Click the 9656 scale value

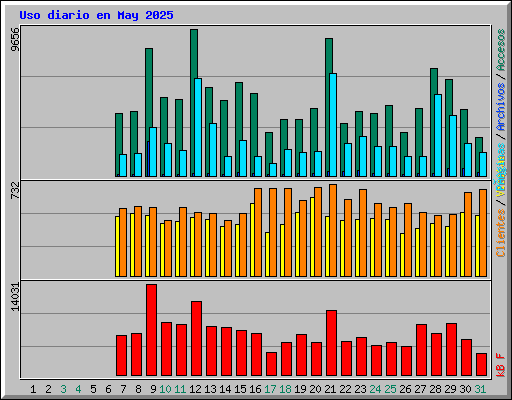tap(15, 40)
